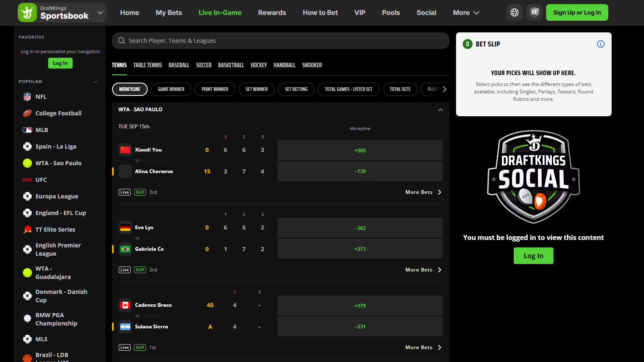Image resolution: width=644 pixels, height=362 pixels.
Task: Click the DraftKings Sportsbook crown logo
Action: coord(27,12)
